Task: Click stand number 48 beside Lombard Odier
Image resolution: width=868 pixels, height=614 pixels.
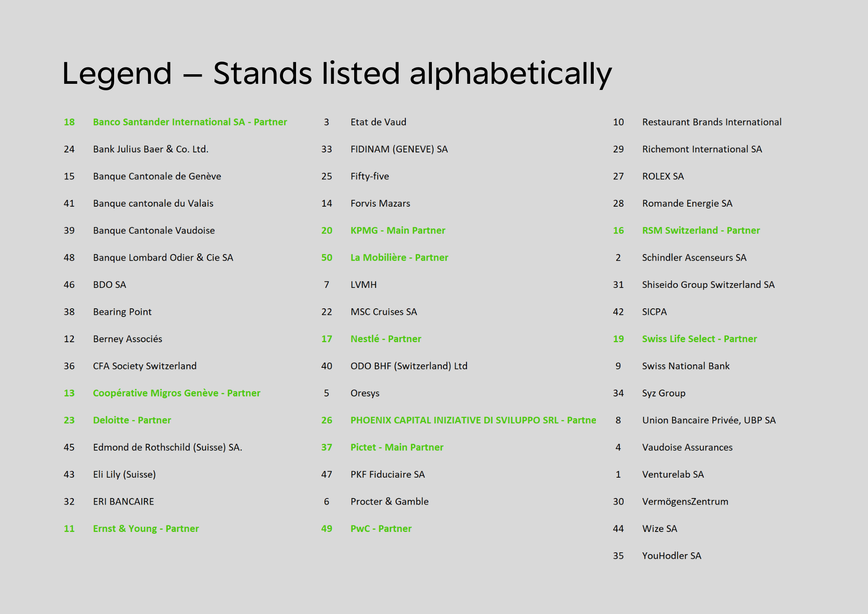Action: pos(69,257)
